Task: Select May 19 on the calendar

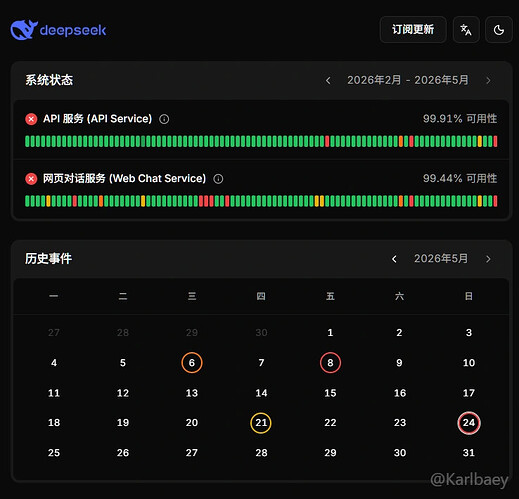Action: click(123, 423)
